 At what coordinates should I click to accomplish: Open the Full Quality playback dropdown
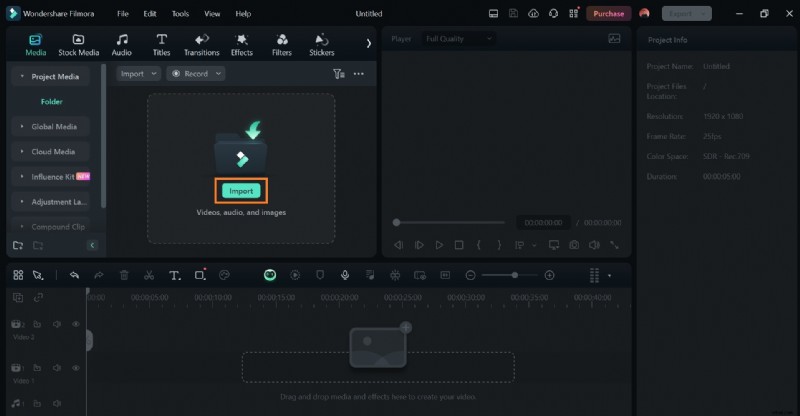458,38
